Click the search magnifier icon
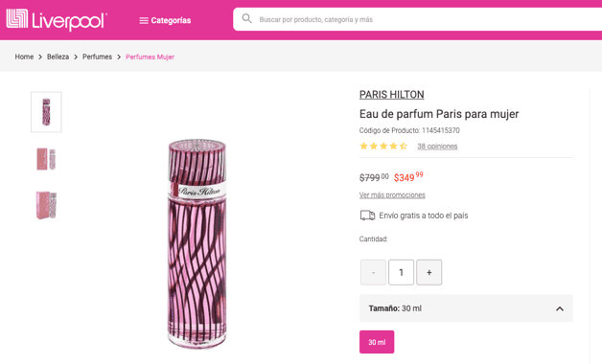The height and width of the screenshot is (364, 602). (247, 19)
